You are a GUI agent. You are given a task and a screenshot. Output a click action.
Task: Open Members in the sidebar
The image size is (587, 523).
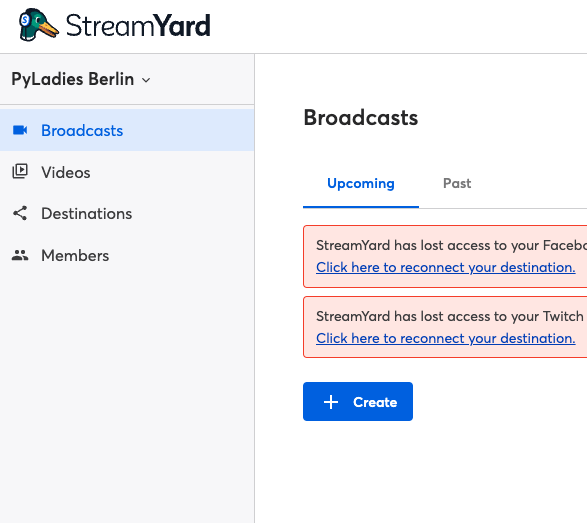(127, 255)
